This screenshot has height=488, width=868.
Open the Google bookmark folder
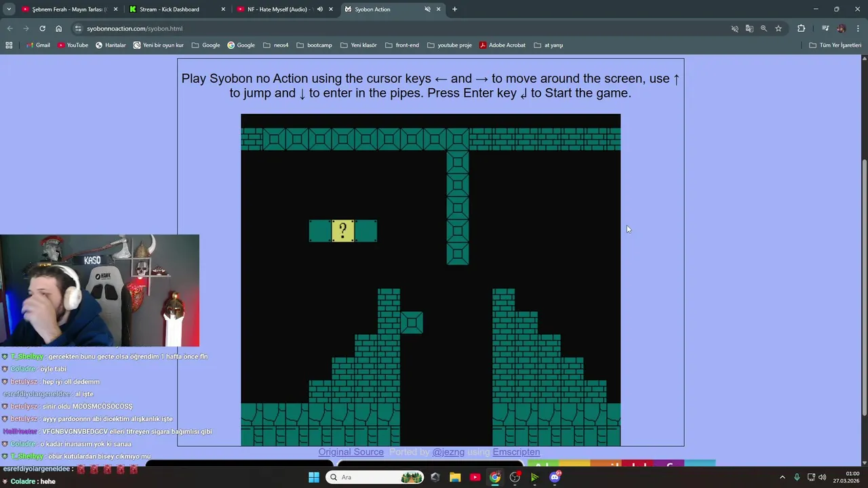point(206,45)
